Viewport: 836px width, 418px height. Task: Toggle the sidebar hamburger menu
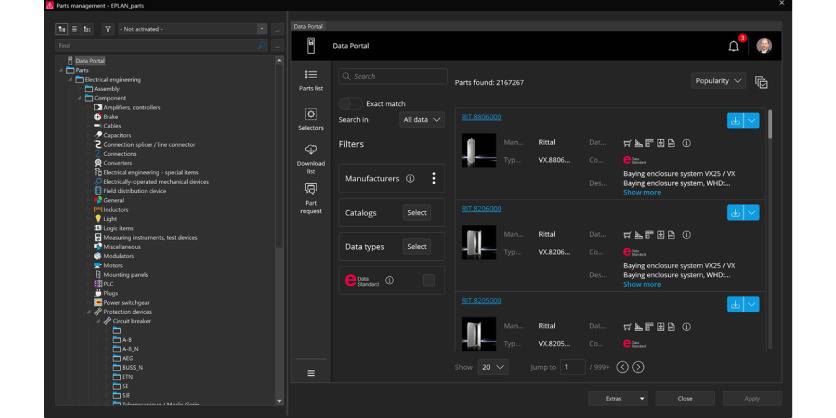click(x=311, y=373)
